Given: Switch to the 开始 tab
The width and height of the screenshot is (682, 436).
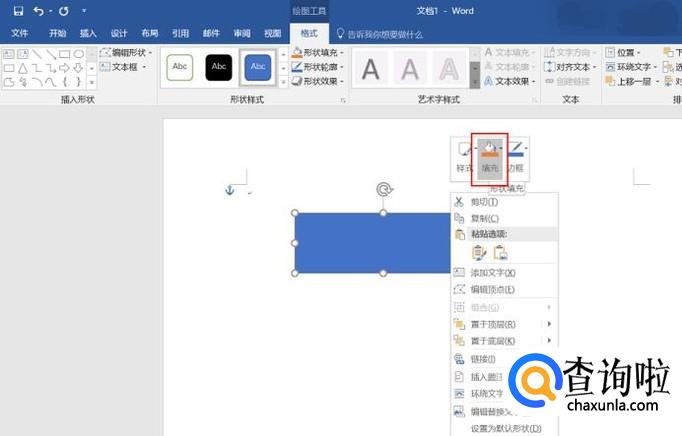Looking at the screenshot, I should tap(57, 34).
